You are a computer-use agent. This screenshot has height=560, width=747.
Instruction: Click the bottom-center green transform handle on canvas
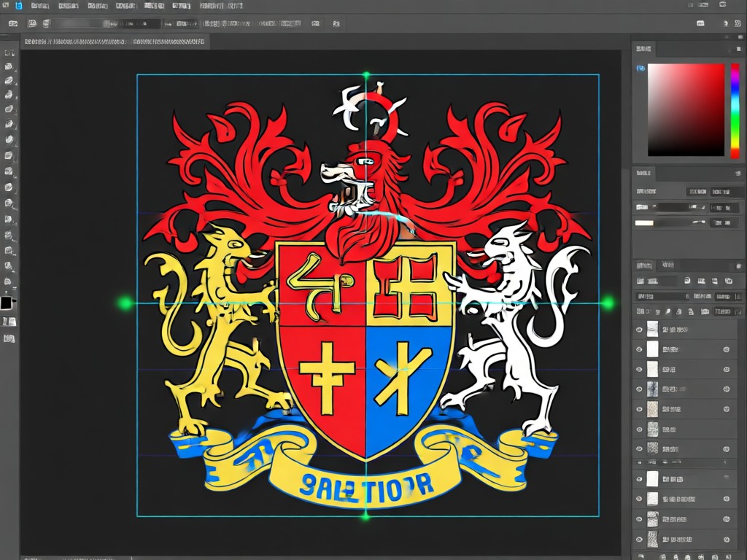(x=366, y=516)
